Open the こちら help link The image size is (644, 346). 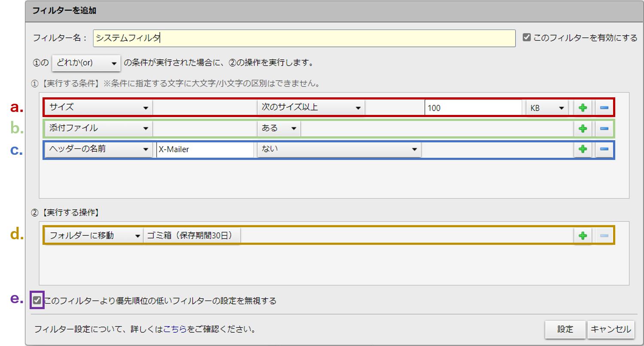point(175,330)
